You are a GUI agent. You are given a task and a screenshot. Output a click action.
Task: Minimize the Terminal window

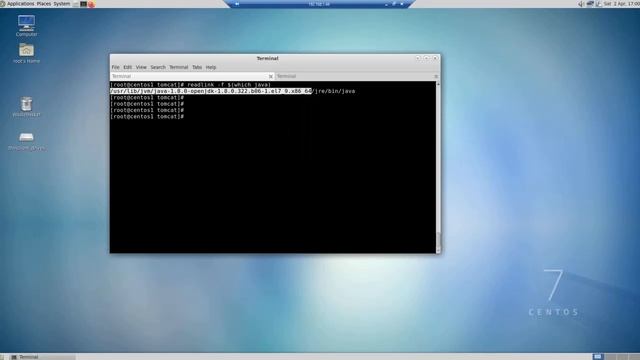418,58
